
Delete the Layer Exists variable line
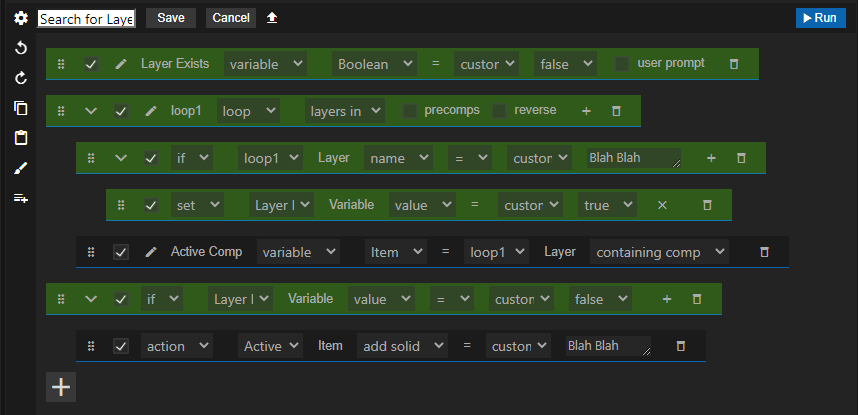coord(734,64)
